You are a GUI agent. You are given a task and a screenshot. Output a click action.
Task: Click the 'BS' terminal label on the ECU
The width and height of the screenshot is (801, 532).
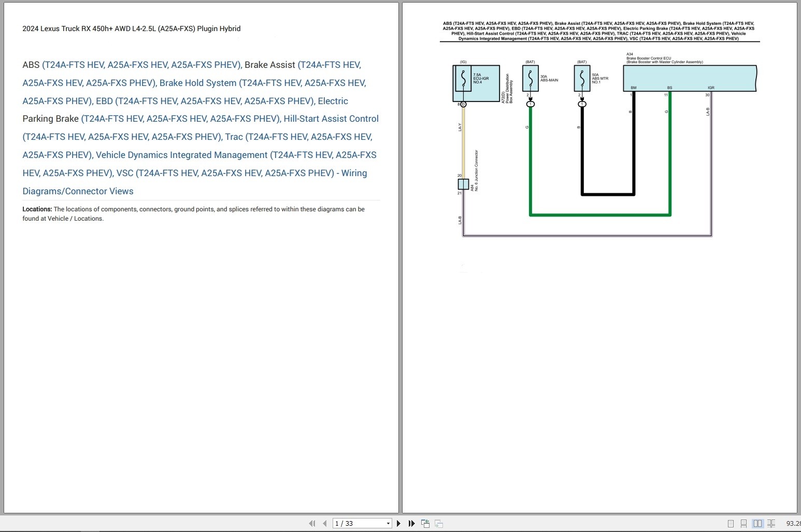tap(670, 88)
